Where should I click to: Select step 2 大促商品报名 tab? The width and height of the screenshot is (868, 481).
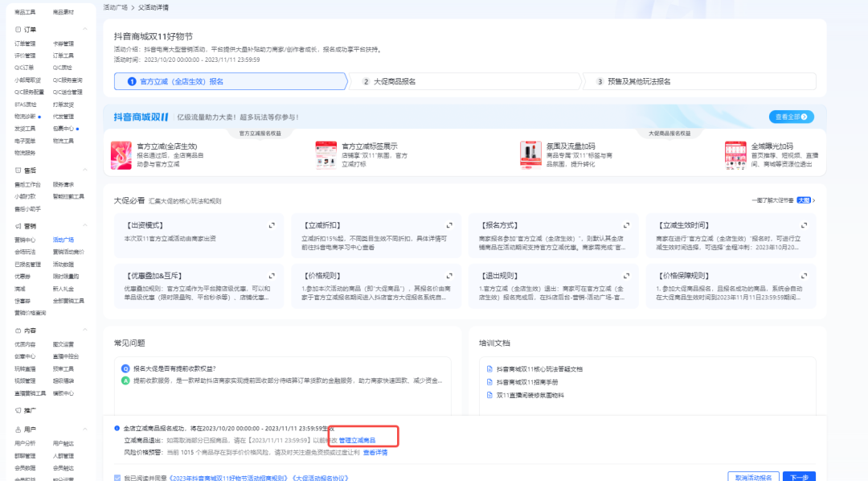click(x=465, y=81)
